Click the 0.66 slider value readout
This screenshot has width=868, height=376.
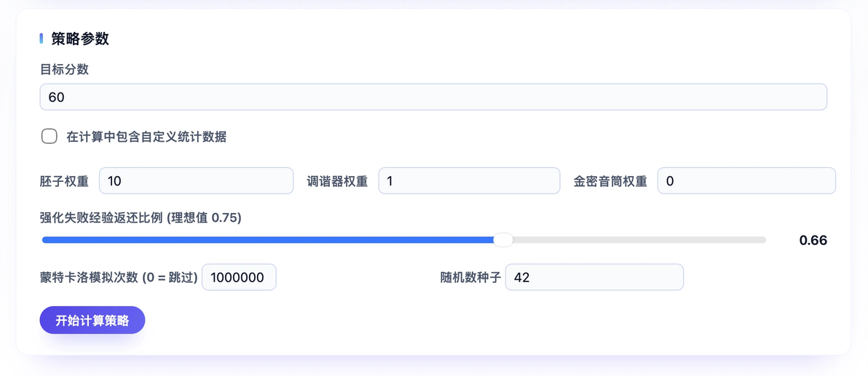pyautogui.click(x=813, y=240)
